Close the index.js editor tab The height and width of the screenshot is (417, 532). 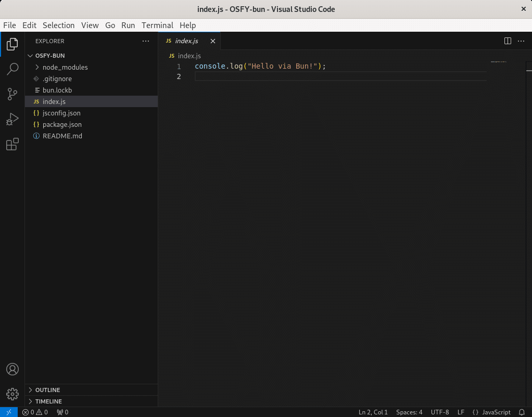[x=212, y=41]
